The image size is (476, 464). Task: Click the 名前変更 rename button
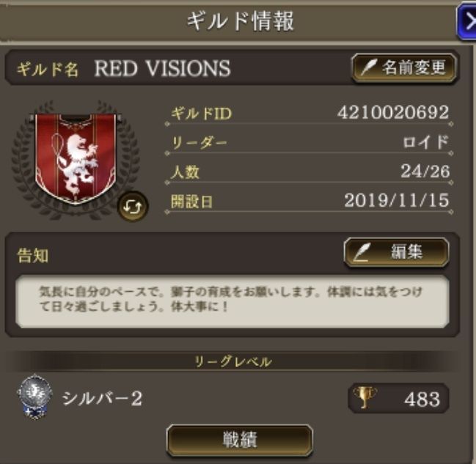click(x=404, y=68)
